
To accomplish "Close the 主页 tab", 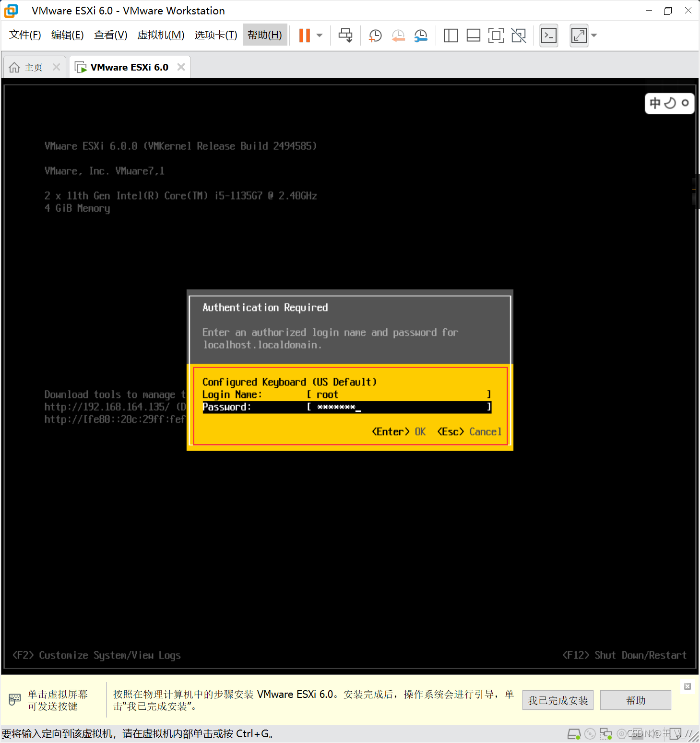I will tap(56, 67).
